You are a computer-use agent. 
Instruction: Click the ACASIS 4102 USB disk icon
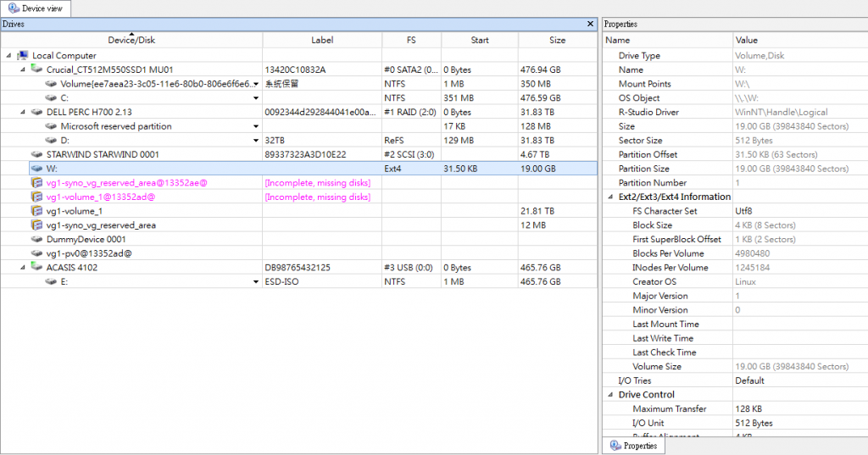36,268
